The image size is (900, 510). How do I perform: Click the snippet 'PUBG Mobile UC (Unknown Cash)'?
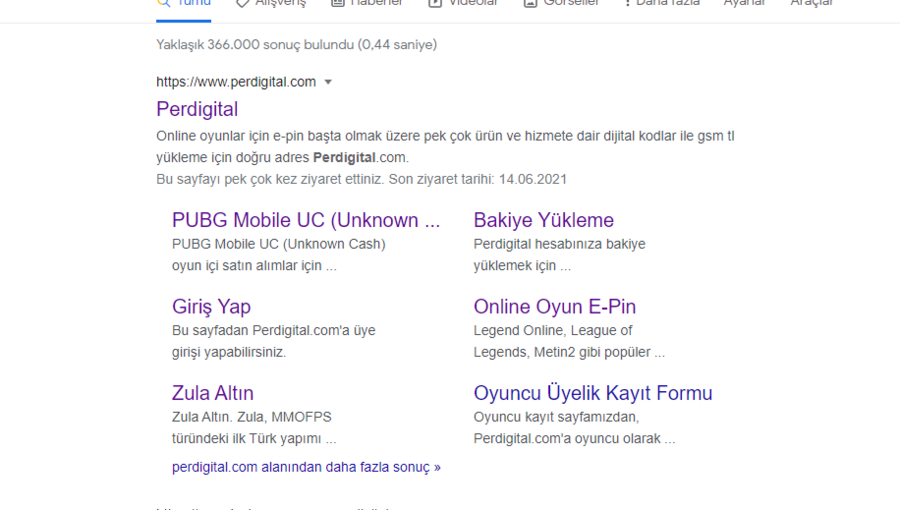[x=278, y=244]
